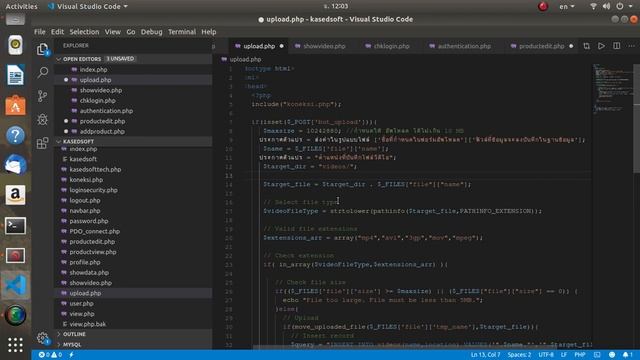Switch to the productedit.php editor tab
This screenshot has height=360, width=640.
(x=542, y=46)
